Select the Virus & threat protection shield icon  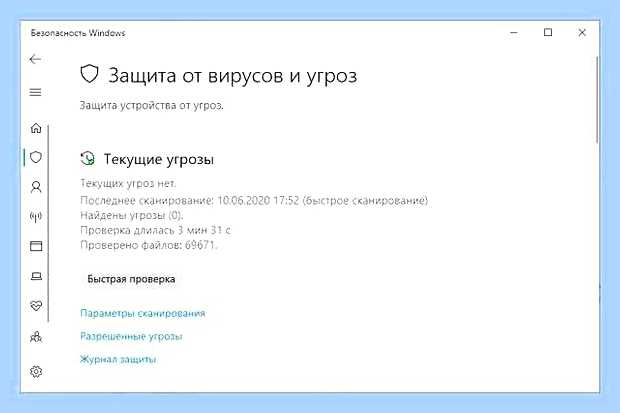[36, 157]
